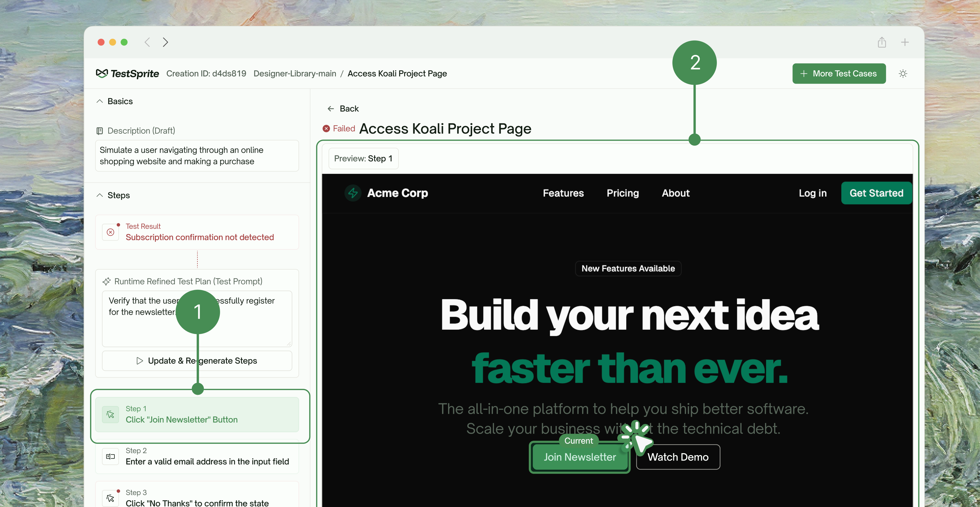Click the Creation ID: d4ds819 text

pos(206,73)
